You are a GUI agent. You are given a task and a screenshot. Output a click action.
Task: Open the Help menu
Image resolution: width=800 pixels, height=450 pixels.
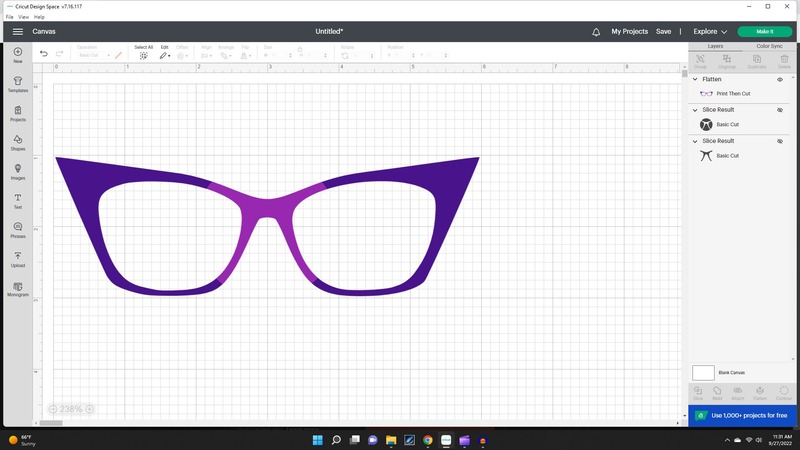tap(39, 17)
